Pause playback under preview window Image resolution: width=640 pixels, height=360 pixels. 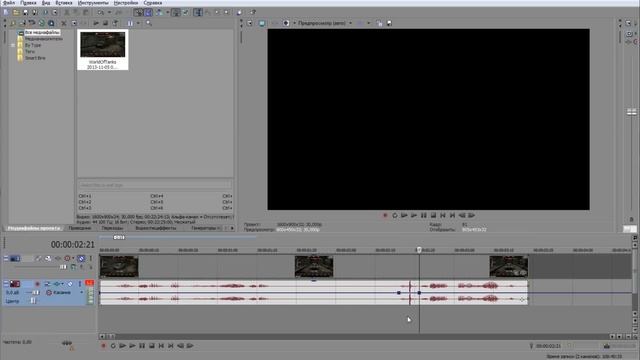pyautogui.click(x=424, y=216)
